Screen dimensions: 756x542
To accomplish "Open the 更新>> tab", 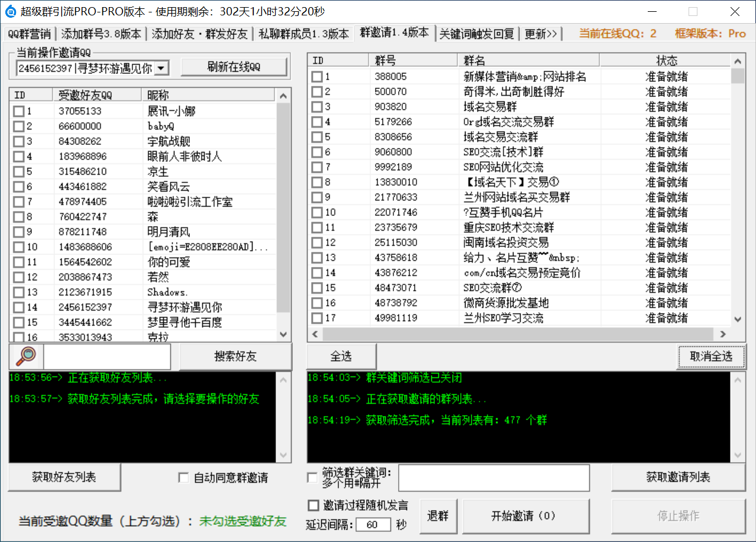I will coord(541,34).
